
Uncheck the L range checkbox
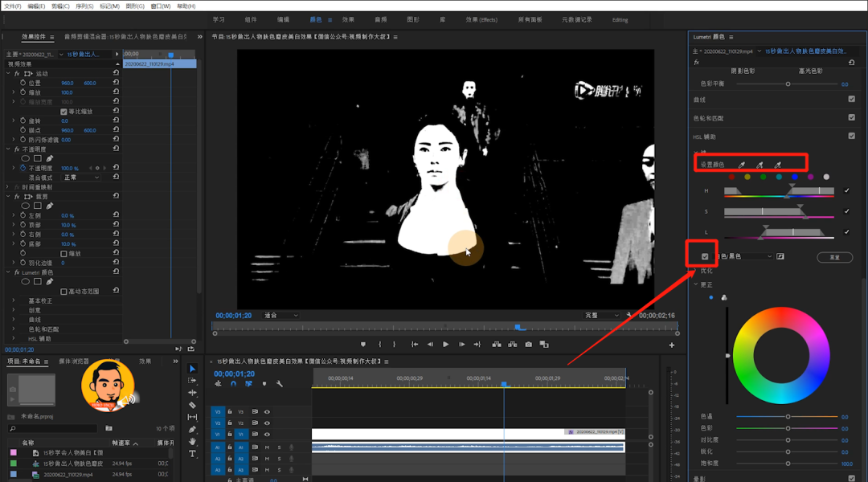846,232
